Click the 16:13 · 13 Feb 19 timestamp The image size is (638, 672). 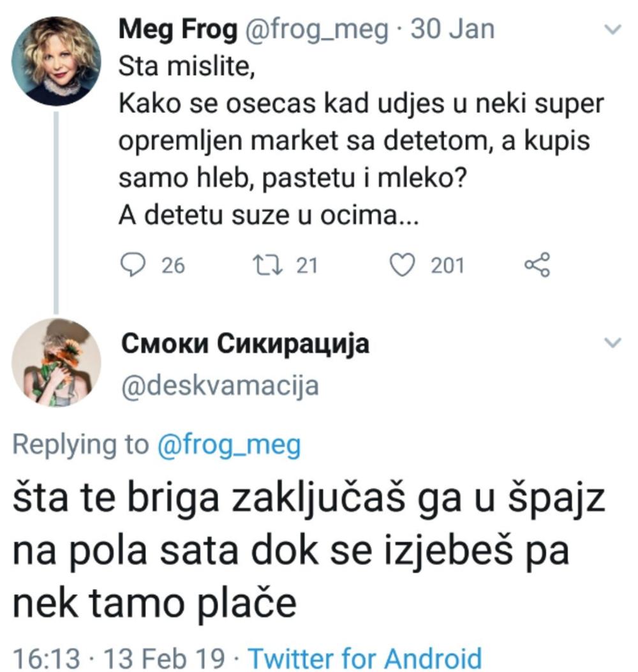coord(120,657)
